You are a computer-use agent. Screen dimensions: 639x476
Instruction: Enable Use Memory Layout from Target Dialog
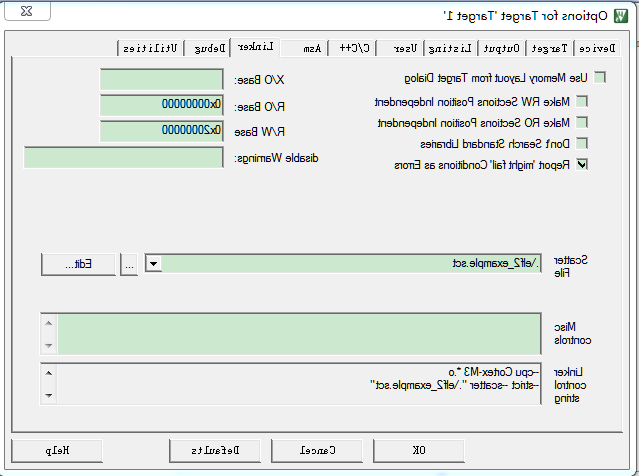click(599, 77)
